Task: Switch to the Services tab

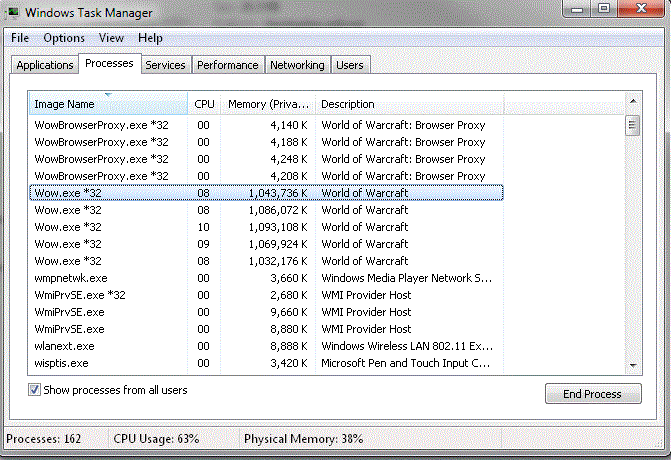Action: click(x=165, y=65)
